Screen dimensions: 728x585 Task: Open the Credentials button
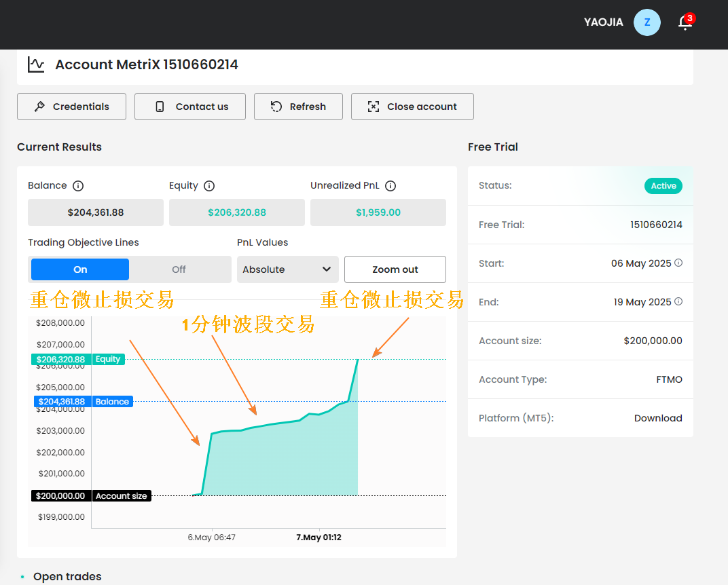coord(71,107)
